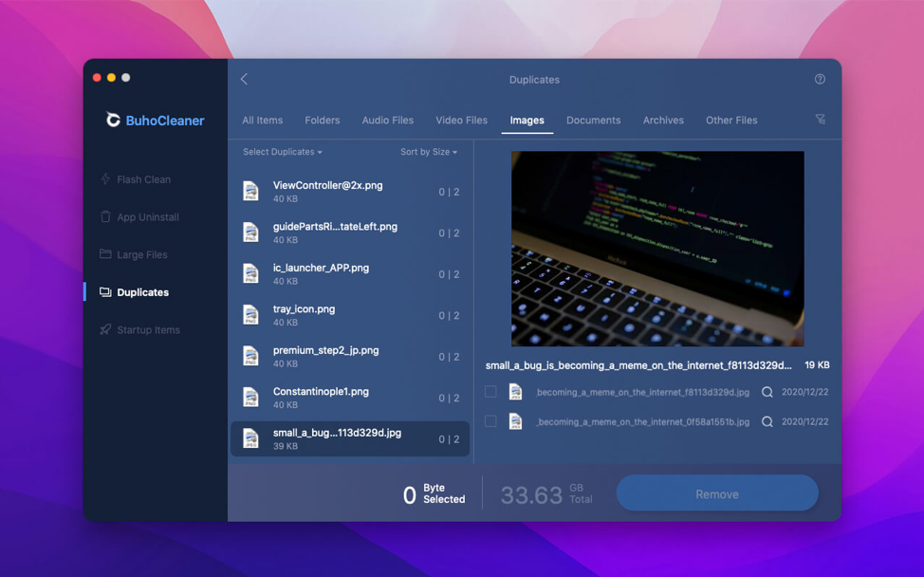This screenshot has width=924, height=577.
Task: Open the Audio Files tab
Action: click(388, 121)
